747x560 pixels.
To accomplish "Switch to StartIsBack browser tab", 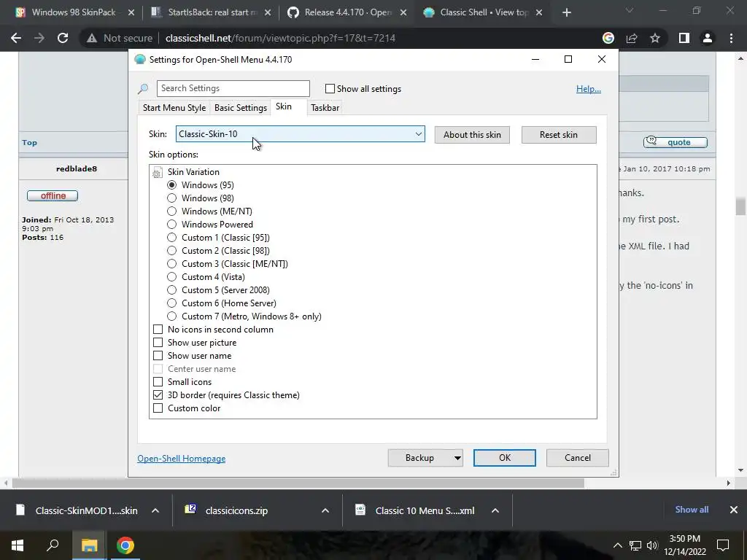I will 212,12.
